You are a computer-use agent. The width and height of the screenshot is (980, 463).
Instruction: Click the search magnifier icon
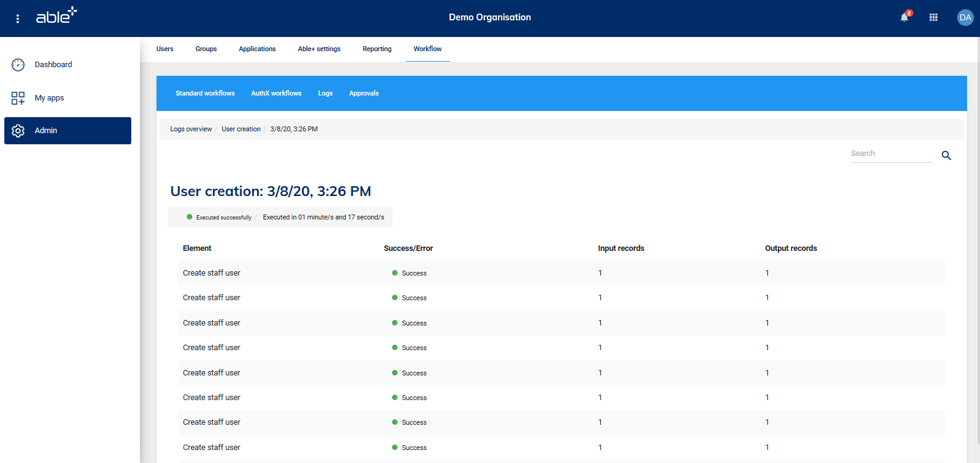(946, 156)
